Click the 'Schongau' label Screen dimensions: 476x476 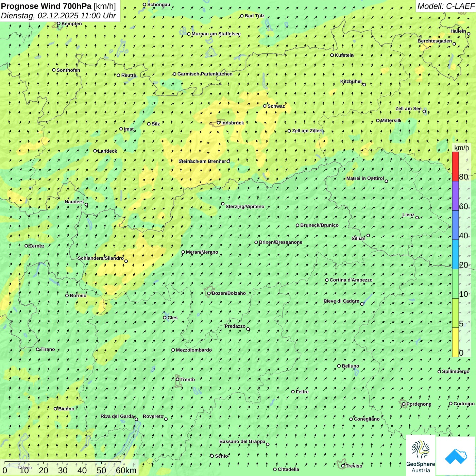coord(158,4)
